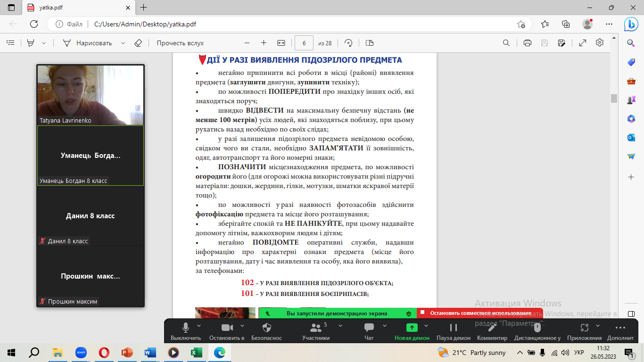The width and height of the screenshot is (644, 362).
Task: Open Zoom Безопасность security menu
Action: (x=266, y=331)
